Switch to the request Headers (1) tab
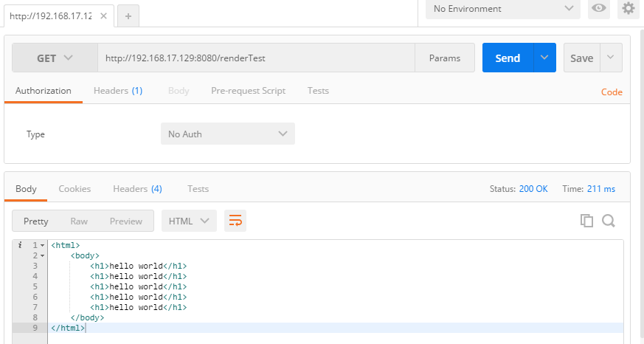644x344 pixels. click(117, 91)
